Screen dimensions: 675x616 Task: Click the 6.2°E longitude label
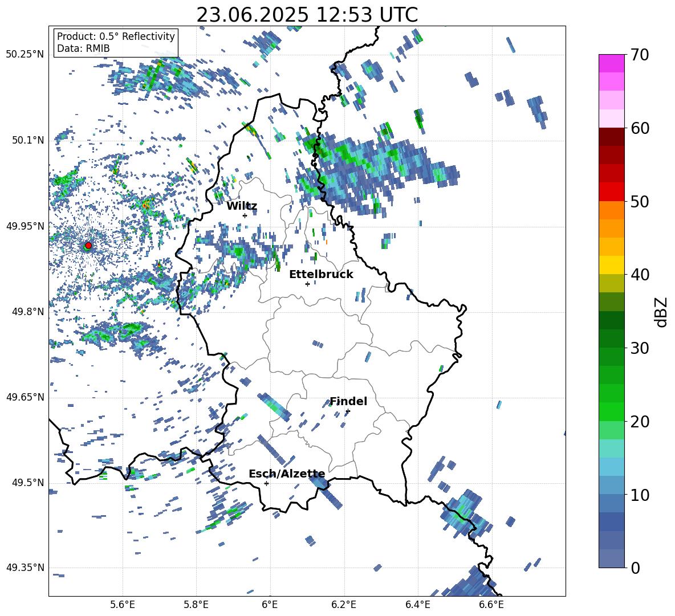[344, 605]
